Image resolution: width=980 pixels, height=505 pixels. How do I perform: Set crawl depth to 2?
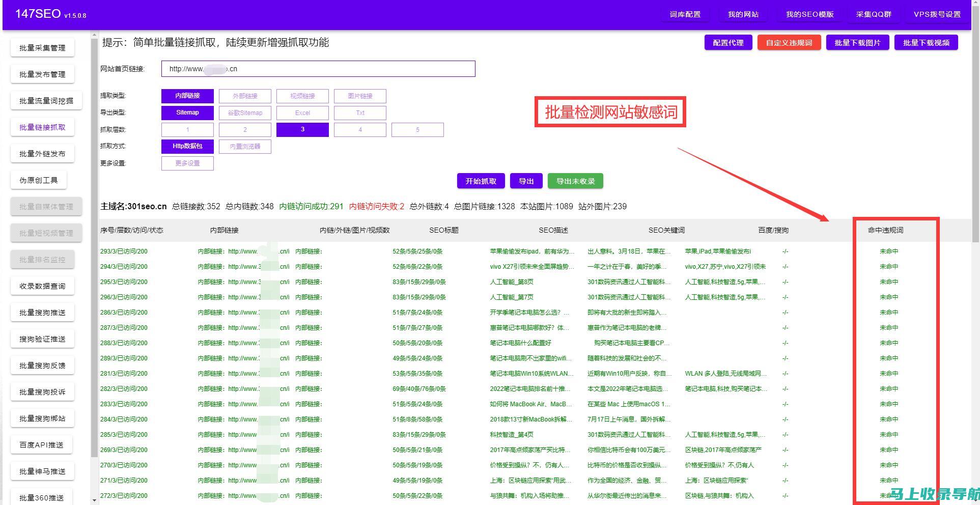point(245,130)
